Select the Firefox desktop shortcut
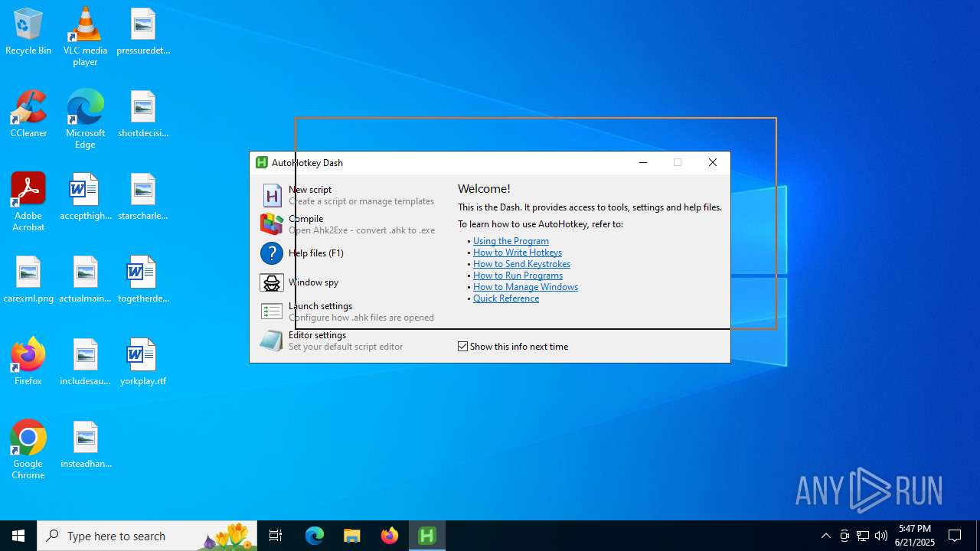980x551 pixels. 28,361
